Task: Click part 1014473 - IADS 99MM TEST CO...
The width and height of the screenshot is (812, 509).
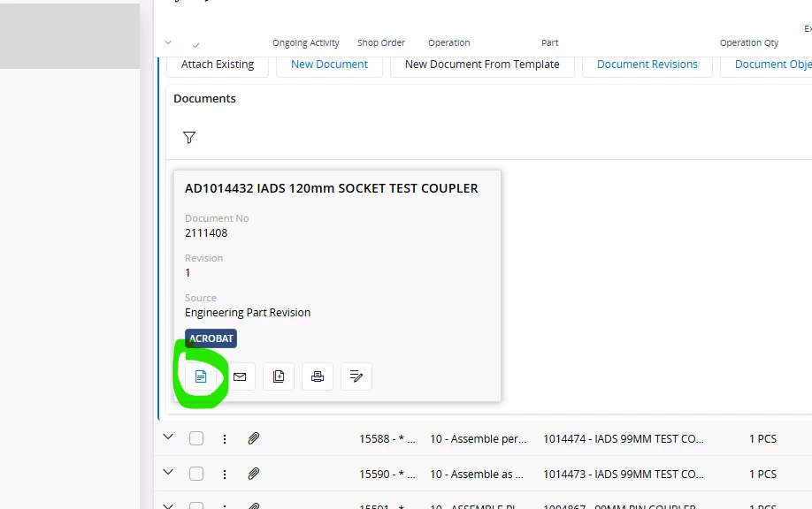Action: (x=624, y=475)
